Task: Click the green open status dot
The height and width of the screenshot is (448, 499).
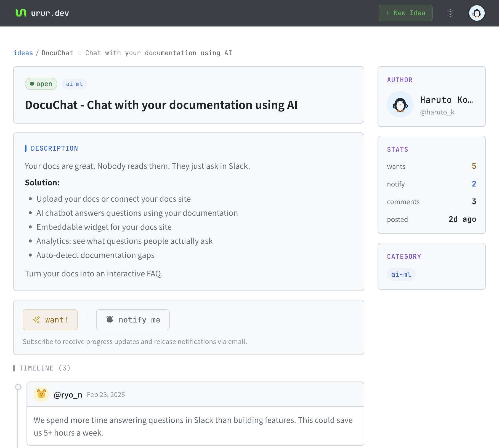Action: 32,84
